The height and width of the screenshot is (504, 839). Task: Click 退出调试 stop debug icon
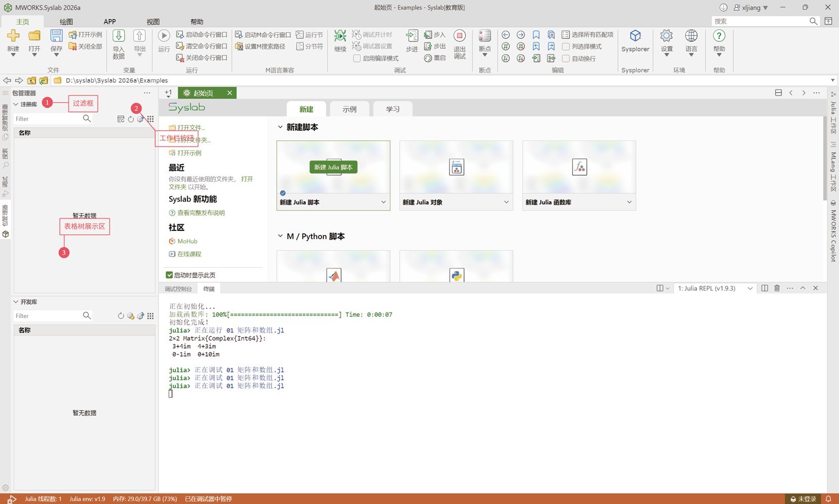(x=459, y=36)
